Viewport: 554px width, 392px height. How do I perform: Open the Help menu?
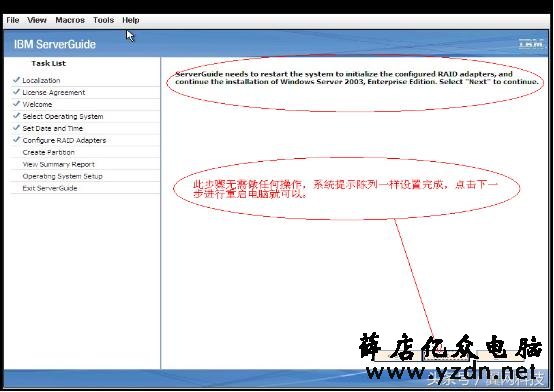pyautogui.click(x=131, y=20)
